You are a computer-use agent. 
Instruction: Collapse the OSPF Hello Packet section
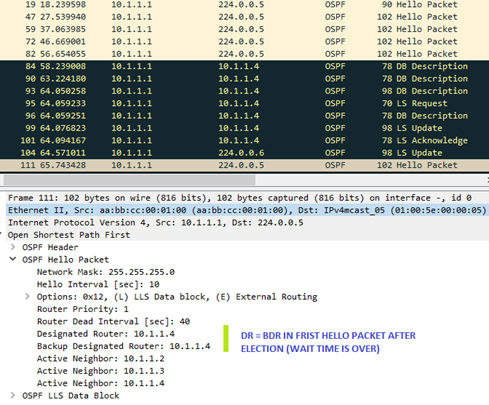pos(13,259)
